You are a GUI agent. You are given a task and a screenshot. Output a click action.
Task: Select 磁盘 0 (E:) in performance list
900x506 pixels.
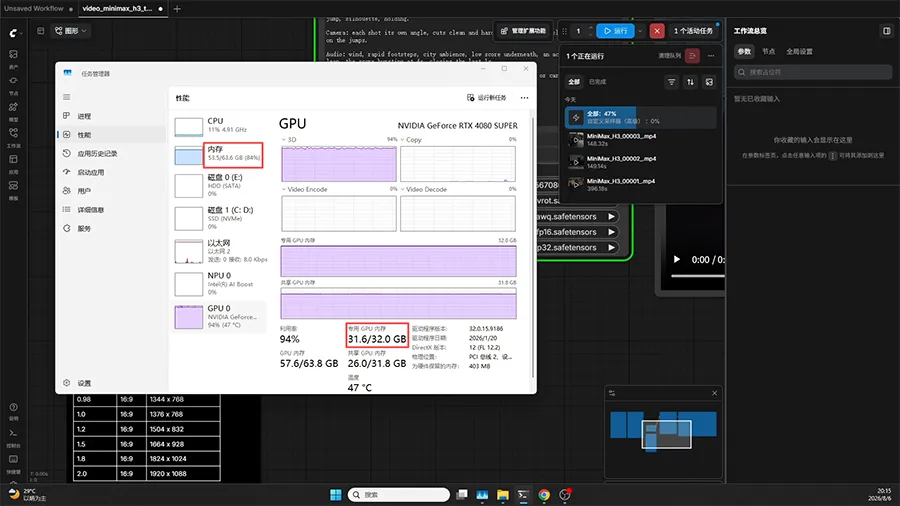(219, 186)
